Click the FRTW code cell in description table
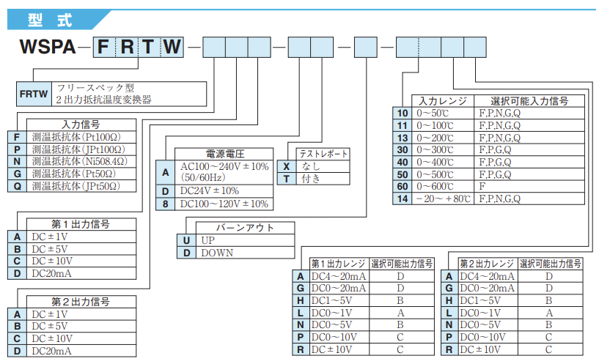599x364 pixels. [33, 94]
